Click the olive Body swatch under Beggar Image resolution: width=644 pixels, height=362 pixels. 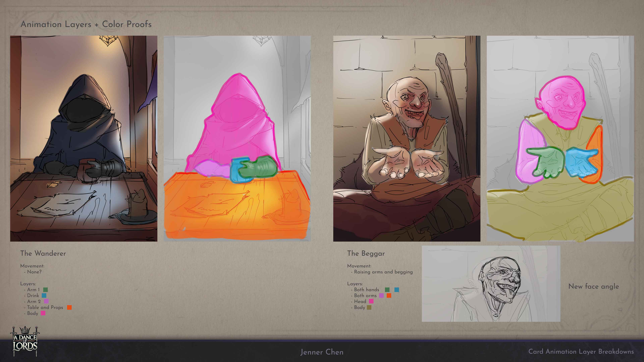(369, 308)
